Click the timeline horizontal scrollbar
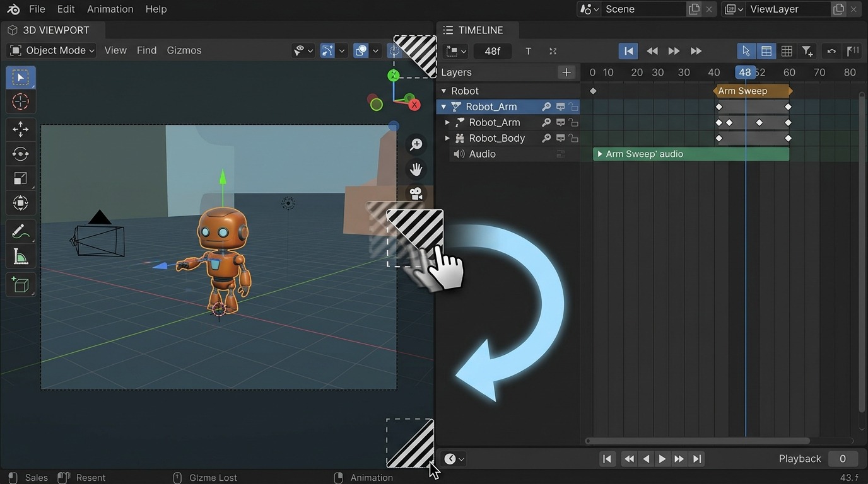The image size is (868, 484). coord(698,441)
